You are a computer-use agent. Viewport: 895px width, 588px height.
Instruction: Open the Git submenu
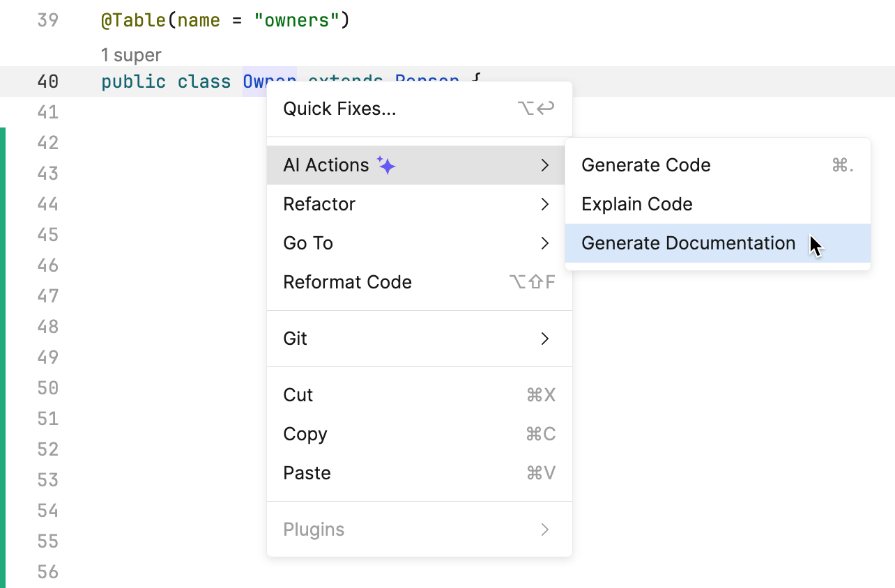[296, 338]
